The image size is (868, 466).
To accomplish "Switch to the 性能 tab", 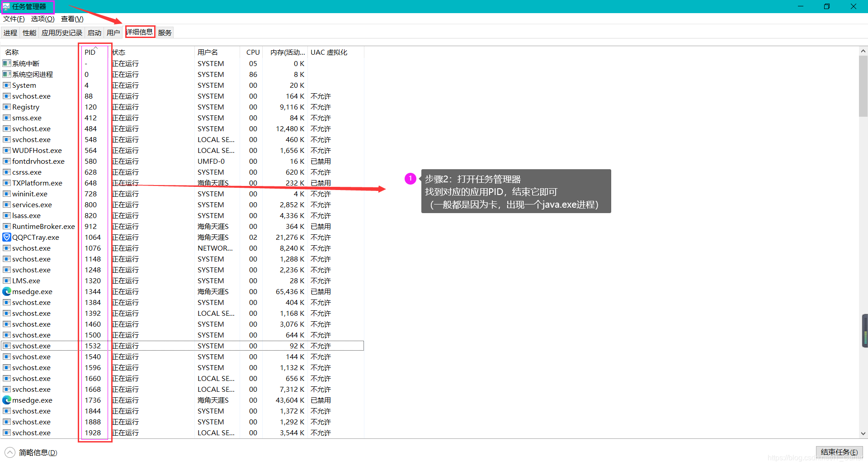I will [x=29, y=33].
